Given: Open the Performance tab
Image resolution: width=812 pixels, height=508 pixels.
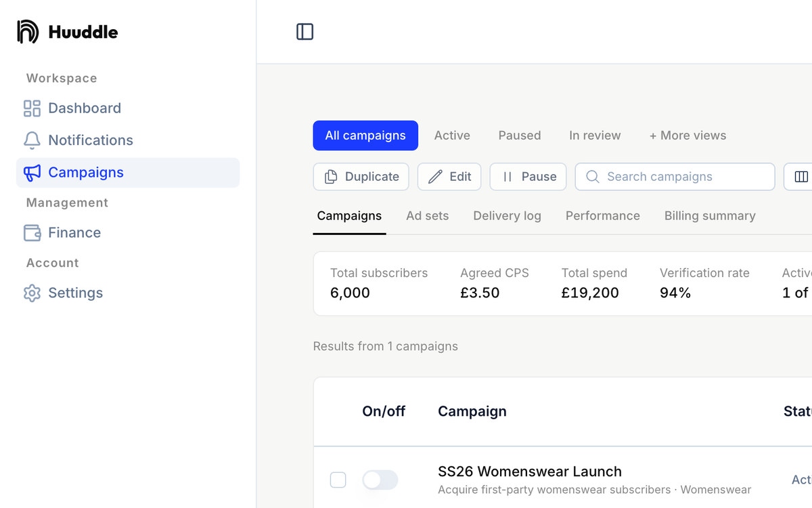Looking at the screenshot, I should (603, 216).
